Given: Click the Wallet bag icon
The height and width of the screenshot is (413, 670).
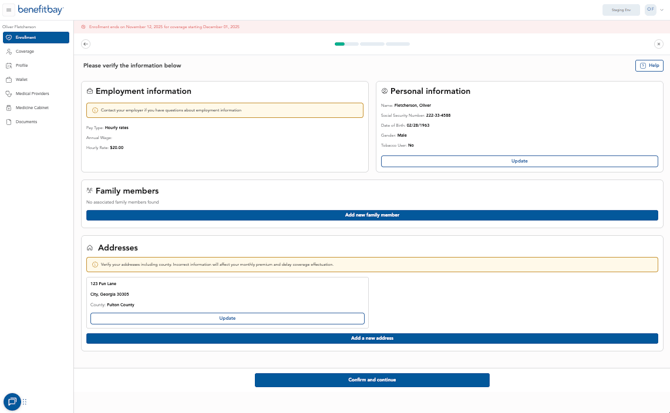Looking at the screenshot, I should (9, 80).
